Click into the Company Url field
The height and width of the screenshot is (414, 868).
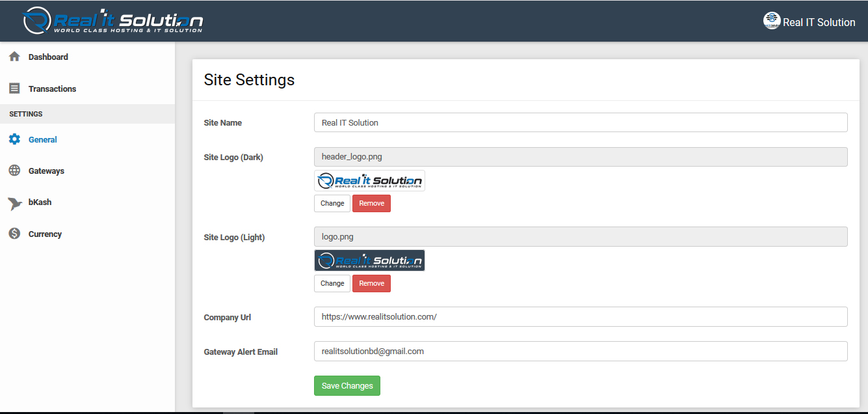(x=580, y=317)
